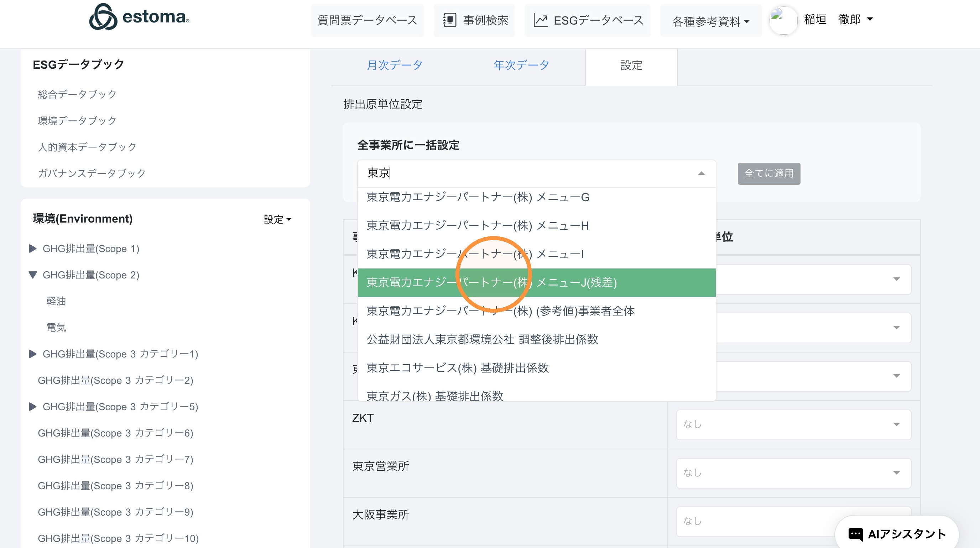Open the 各種参考資料 dropdown menu

pos(711,21)
